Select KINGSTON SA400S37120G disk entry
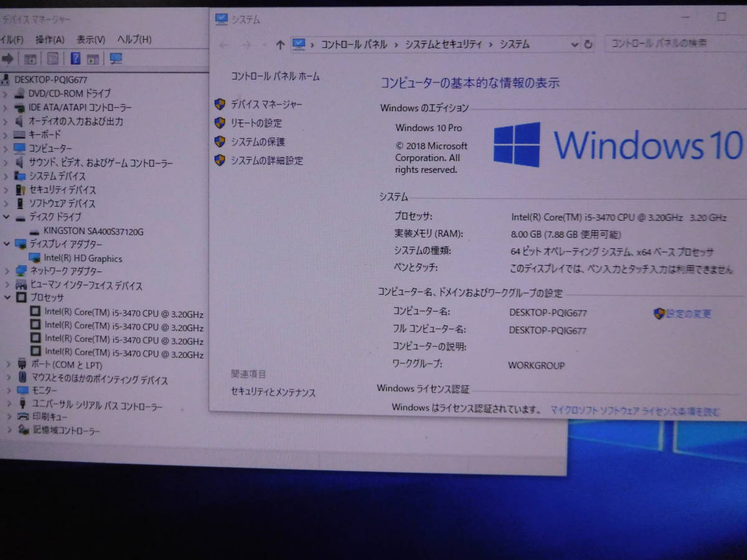The width and height of the screenshot is (747, 560). (x=93, y=231)
